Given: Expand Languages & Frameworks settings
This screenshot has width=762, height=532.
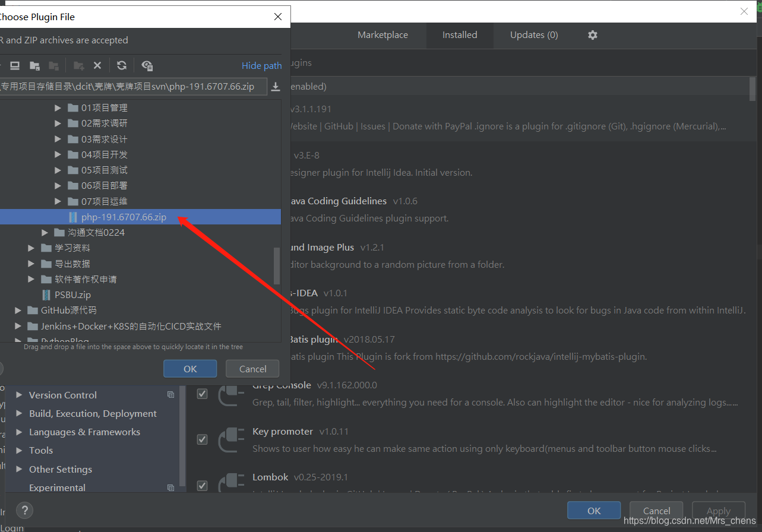Looking at the screenshot, I should click(19, 432).
